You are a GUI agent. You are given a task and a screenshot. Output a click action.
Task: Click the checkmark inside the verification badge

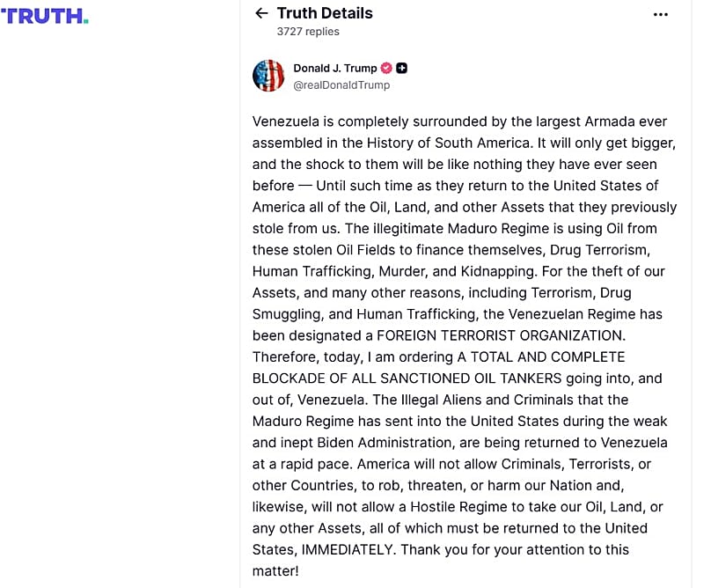386,67
